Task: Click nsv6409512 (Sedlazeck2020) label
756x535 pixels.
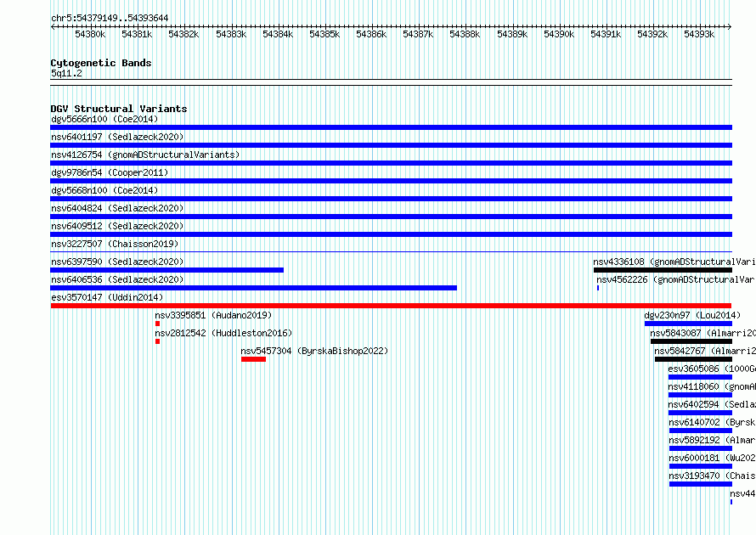Action: 117,226
